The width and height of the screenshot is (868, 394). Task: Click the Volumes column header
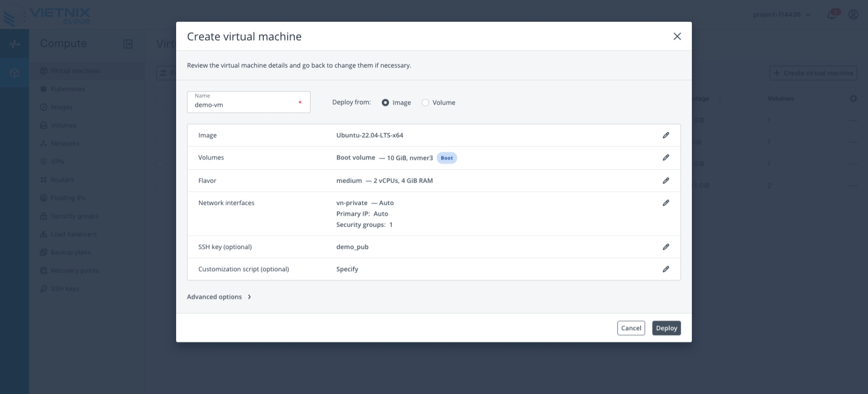coord(780,99)
